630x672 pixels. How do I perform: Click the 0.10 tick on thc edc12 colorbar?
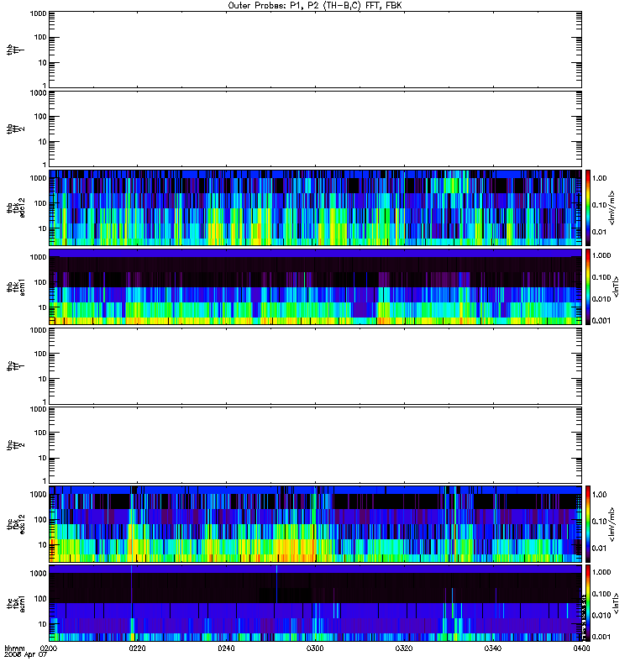point(599,522)
